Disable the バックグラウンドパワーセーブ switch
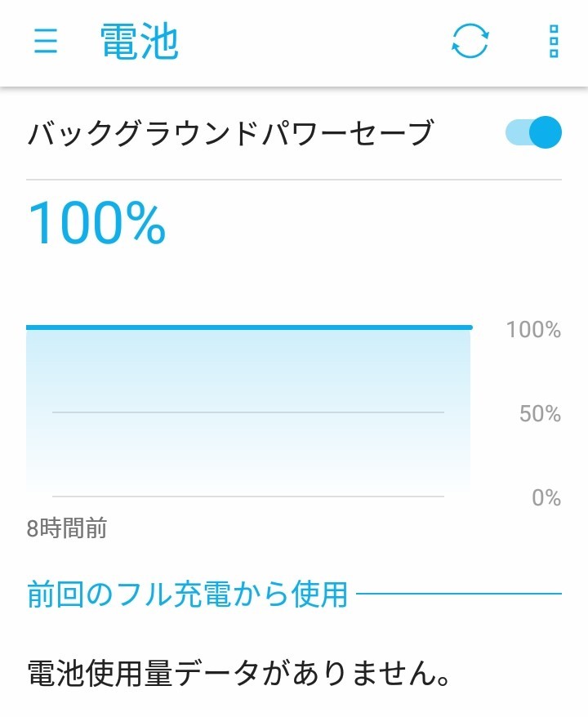This screenshot has width=588, height=717. tap(534, 132)
